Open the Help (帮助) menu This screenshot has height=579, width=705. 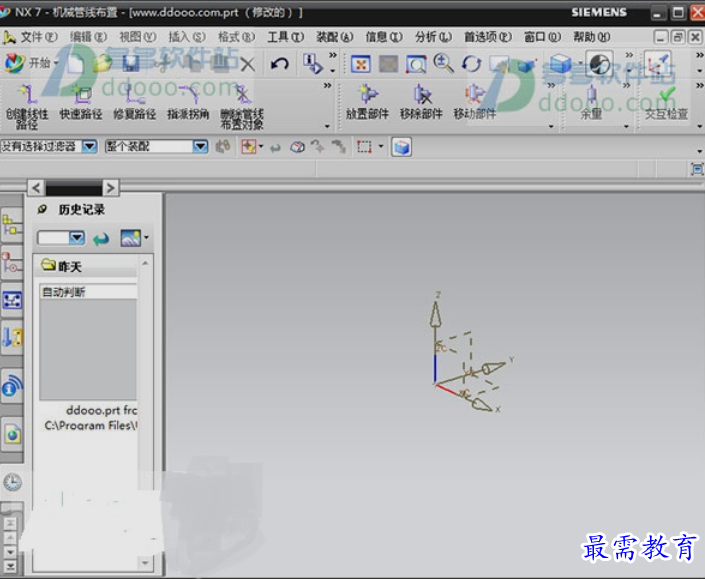click(x=592, y=37)
